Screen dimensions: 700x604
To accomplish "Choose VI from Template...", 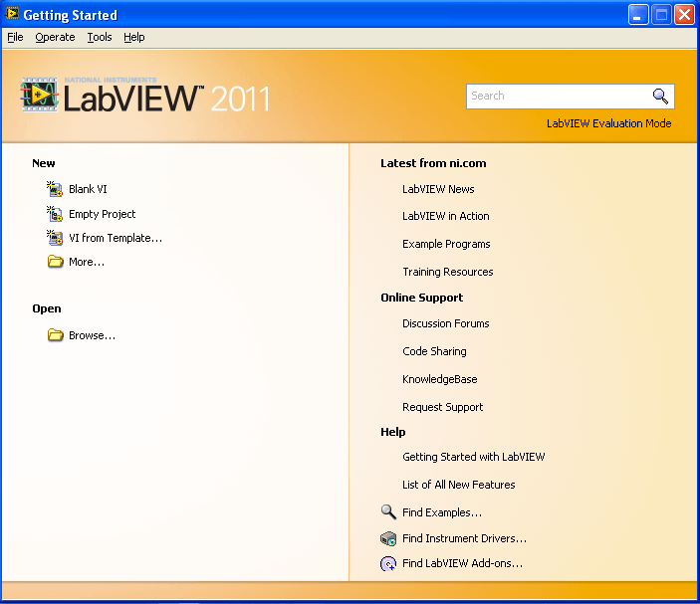I will click(x=116, y=238).
